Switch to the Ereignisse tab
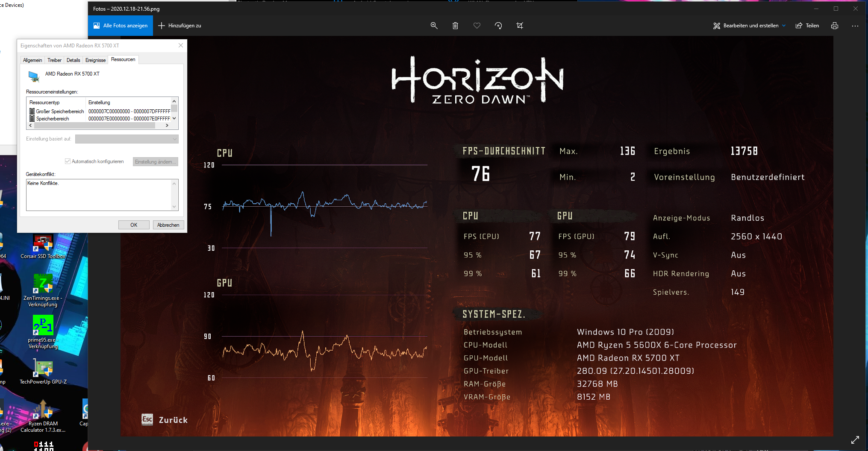Image resolution: width=868 pixels, height=451 pixels. [95, 60]
